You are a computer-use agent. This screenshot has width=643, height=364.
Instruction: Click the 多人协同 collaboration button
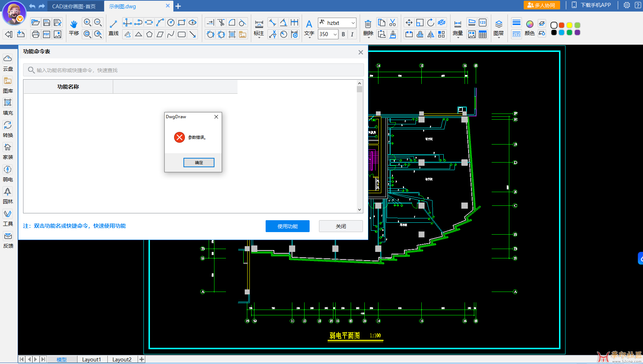(542, 5)
